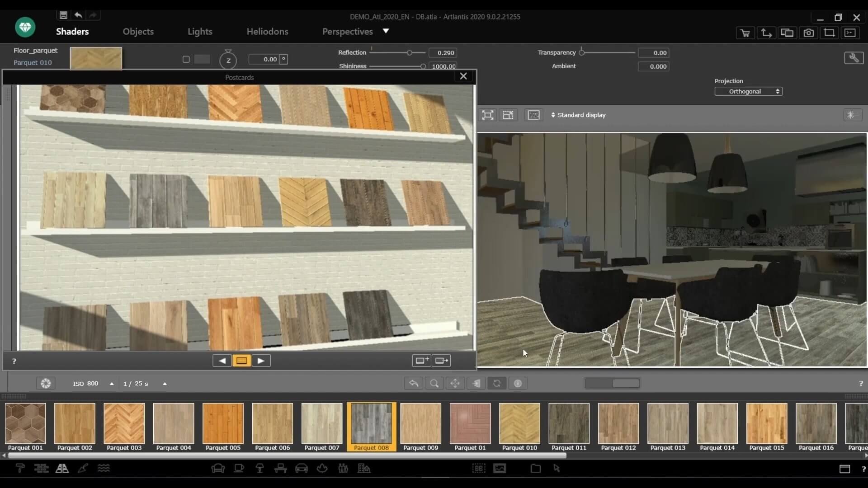Click the camera render icon in top toolbar
This screenshot has height=488, width=868.
pos(808,33)
